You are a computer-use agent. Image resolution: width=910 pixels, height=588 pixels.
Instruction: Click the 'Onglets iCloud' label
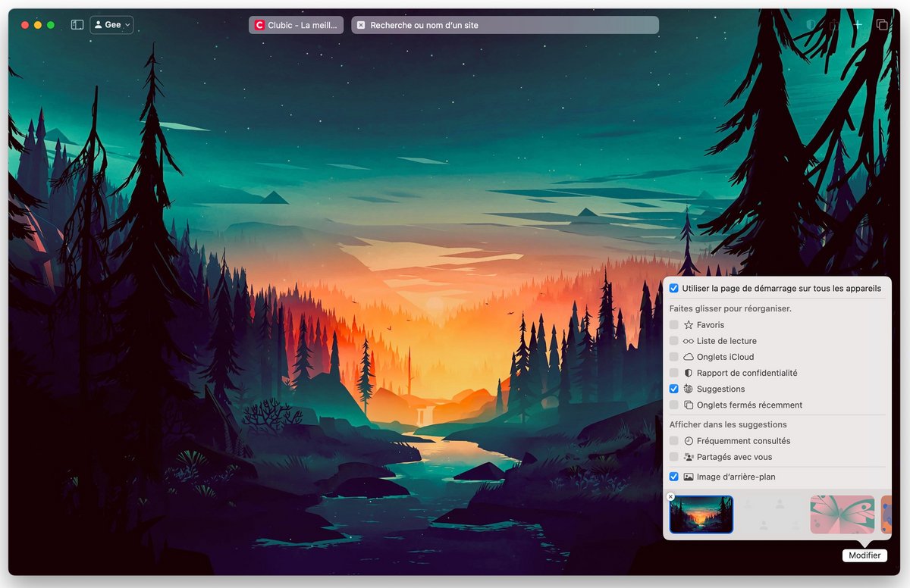[725, 357]
